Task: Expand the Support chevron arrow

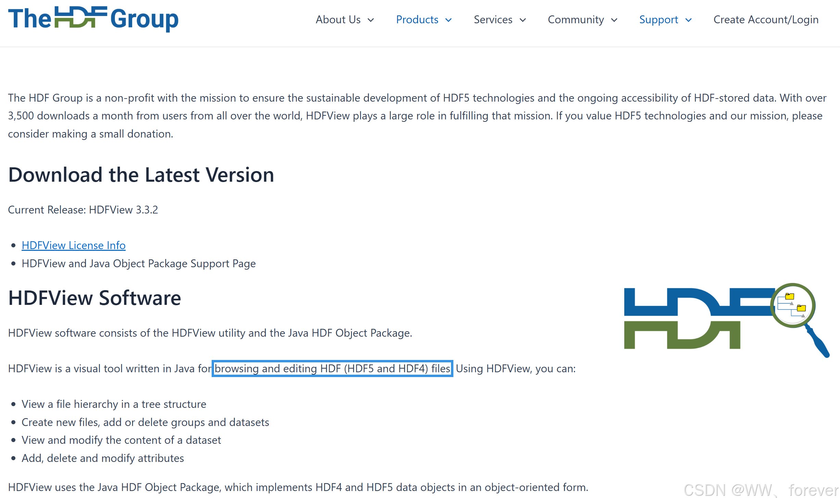Action: tap(688, 20)
